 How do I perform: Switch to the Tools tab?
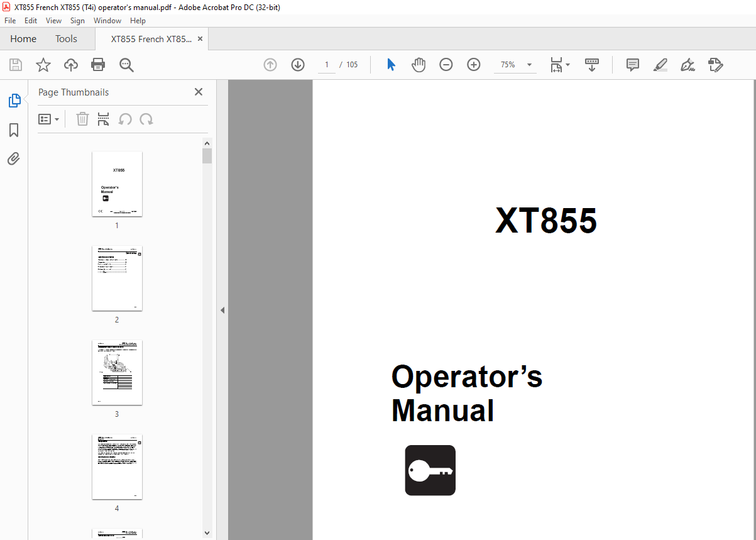[x=66, y=39]
